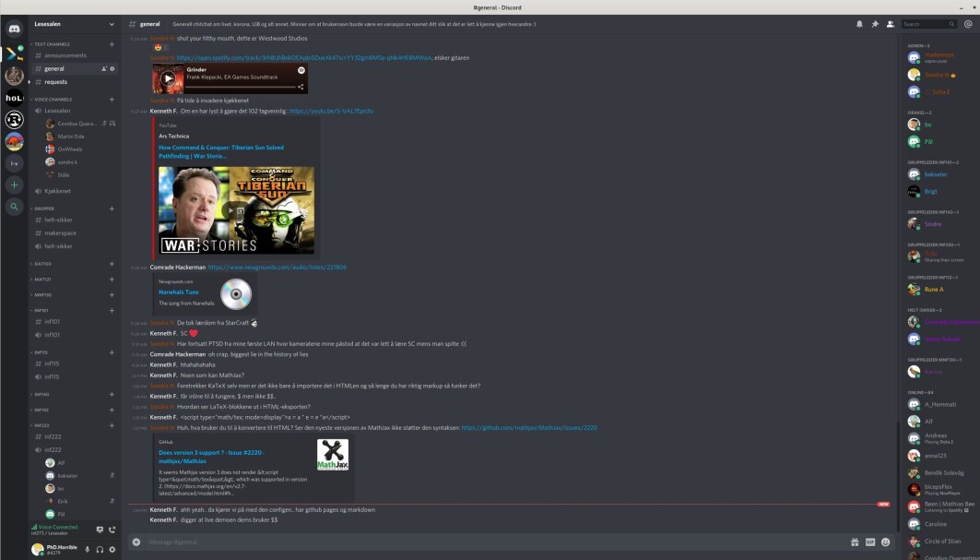Open Spotify logo on Grinder embed
Viewport: 980px width, 560px height.
[301, 70]
